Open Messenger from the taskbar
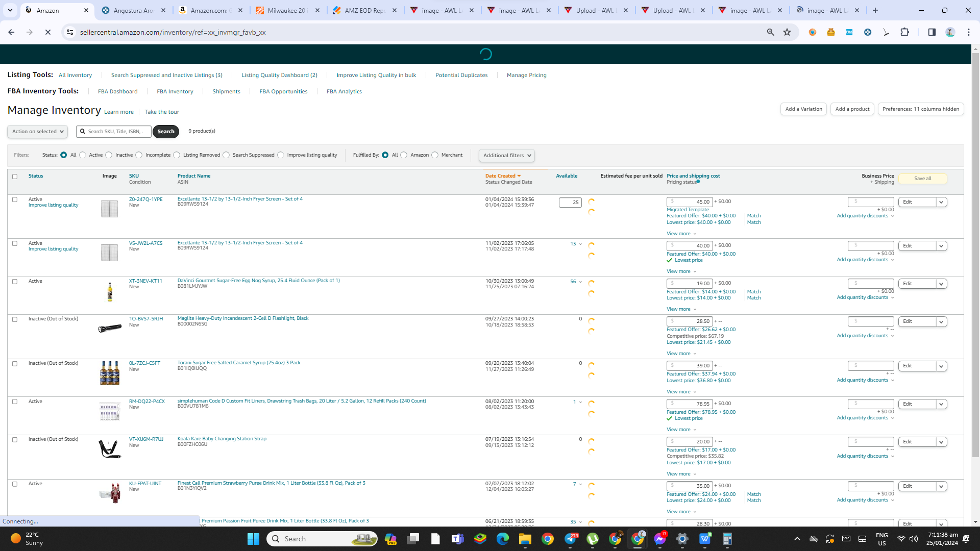The height and width of the screenshot is (551, 980). coord(660,539)
